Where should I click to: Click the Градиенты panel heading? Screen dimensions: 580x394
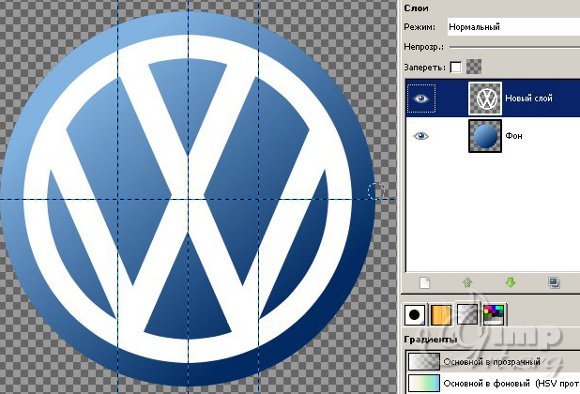tap(431, 339)
